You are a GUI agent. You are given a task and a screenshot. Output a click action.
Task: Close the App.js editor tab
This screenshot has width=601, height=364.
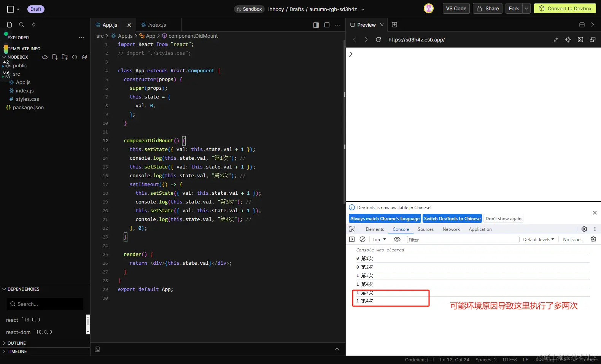point(129,25)
